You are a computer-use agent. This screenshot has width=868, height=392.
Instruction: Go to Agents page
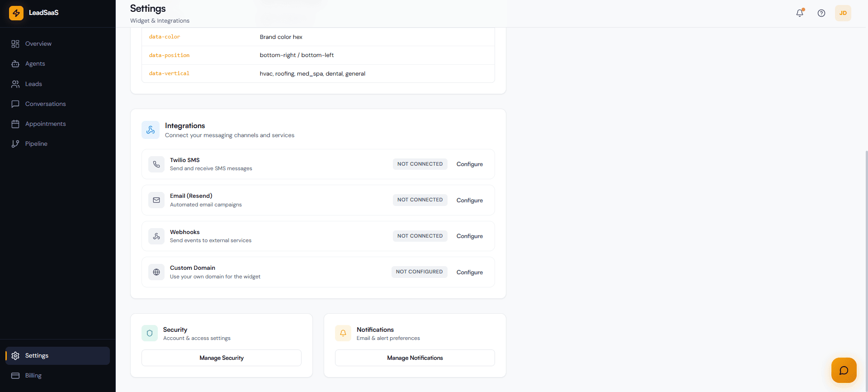point(57,64)
